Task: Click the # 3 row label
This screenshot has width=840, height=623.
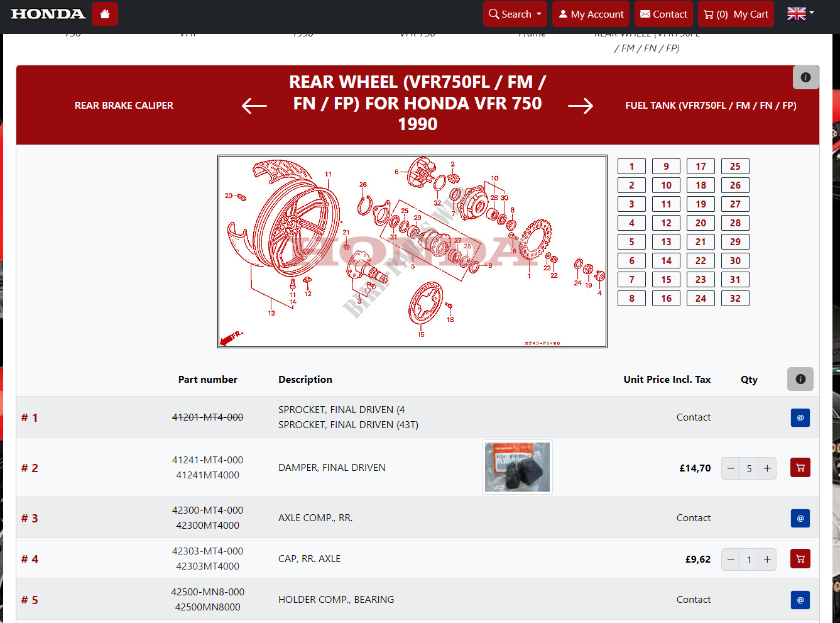Action: tap(30, 519)
